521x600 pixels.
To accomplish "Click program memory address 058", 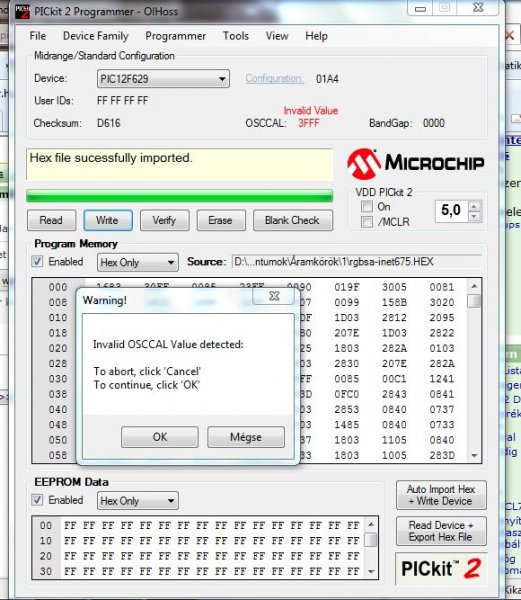I will (58, 455).
